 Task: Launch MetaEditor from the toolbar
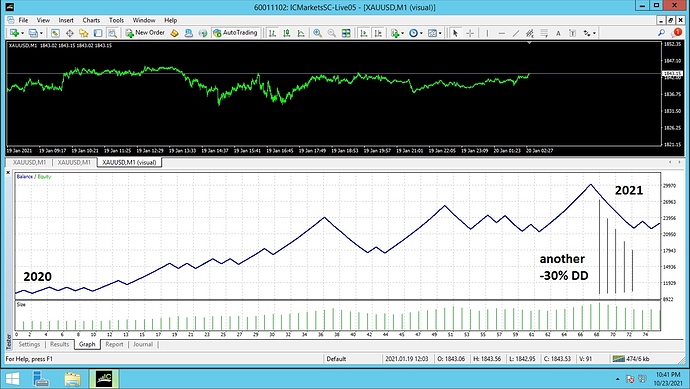click(175, 33)
